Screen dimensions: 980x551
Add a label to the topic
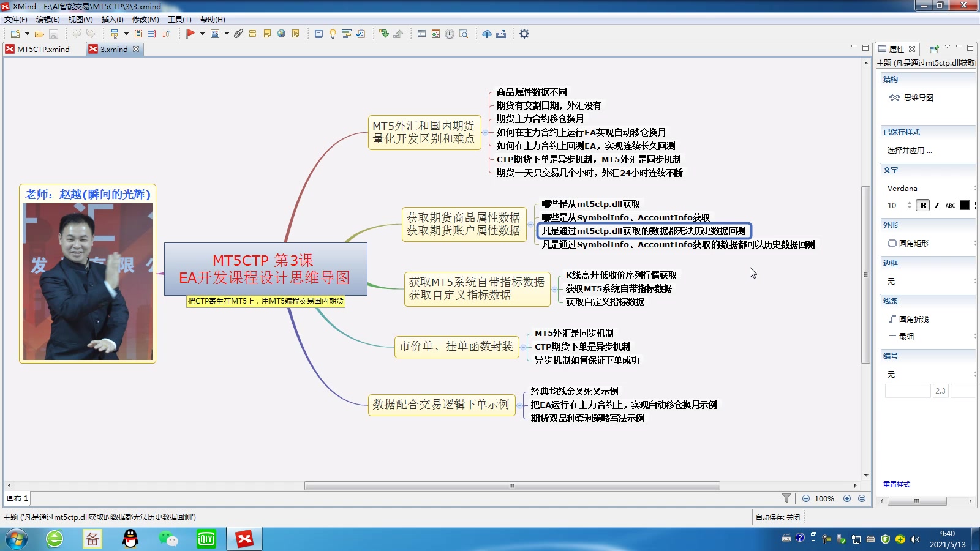[x=252, y=34]
